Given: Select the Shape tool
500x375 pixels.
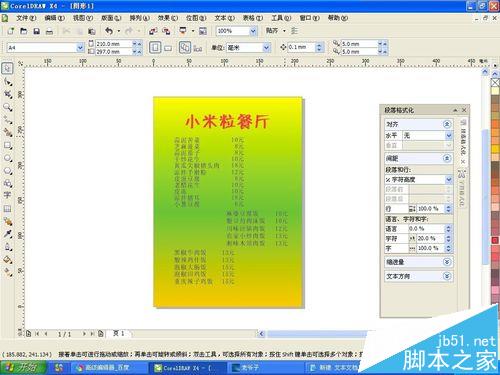Looking at the screenshot, I should (x=7, y=82).
